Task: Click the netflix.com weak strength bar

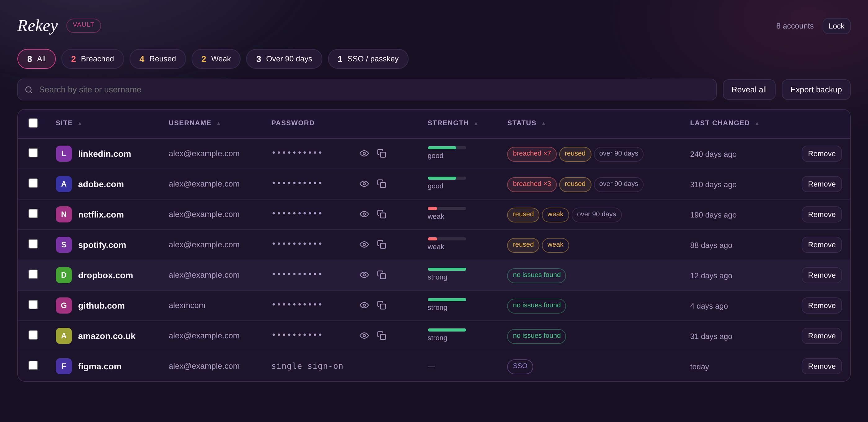Action: (447, 209)
